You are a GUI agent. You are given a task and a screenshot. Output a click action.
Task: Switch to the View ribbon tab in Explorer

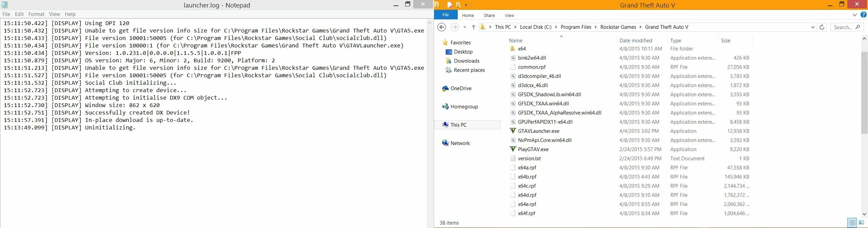click(509, 15)
